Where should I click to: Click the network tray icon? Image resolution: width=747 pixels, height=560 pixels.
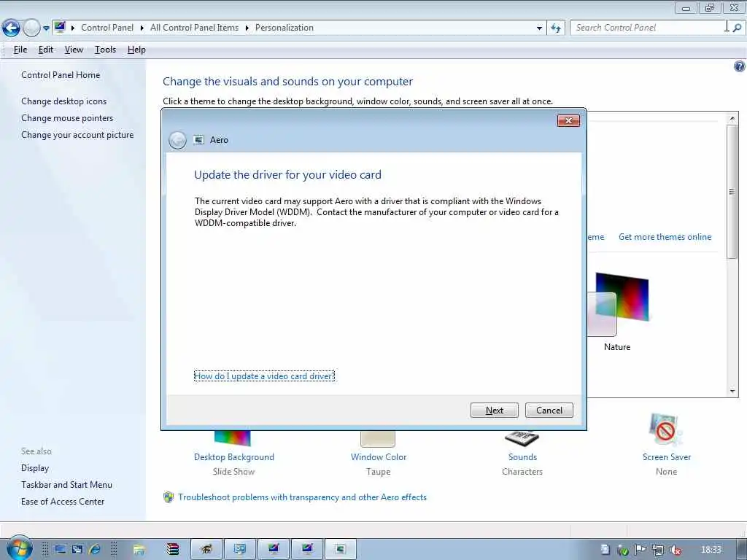658,550
